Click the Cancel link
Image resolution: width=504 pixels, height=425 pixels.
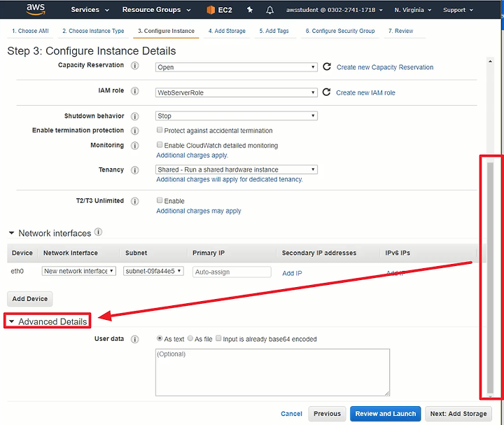click(x=291, y=414)
